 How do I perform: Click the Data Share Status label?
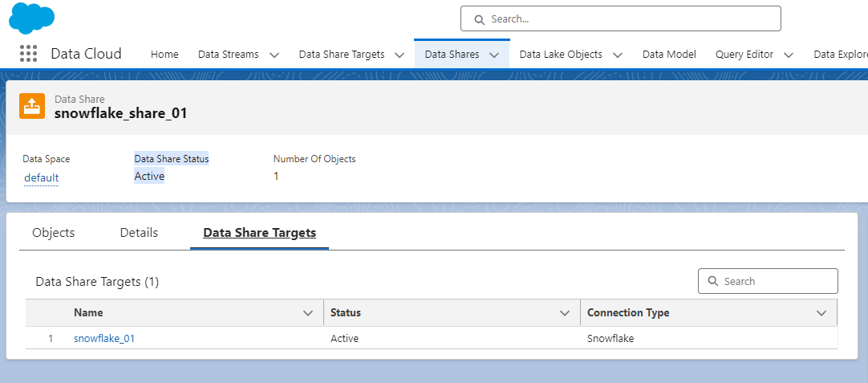[172, 159]
